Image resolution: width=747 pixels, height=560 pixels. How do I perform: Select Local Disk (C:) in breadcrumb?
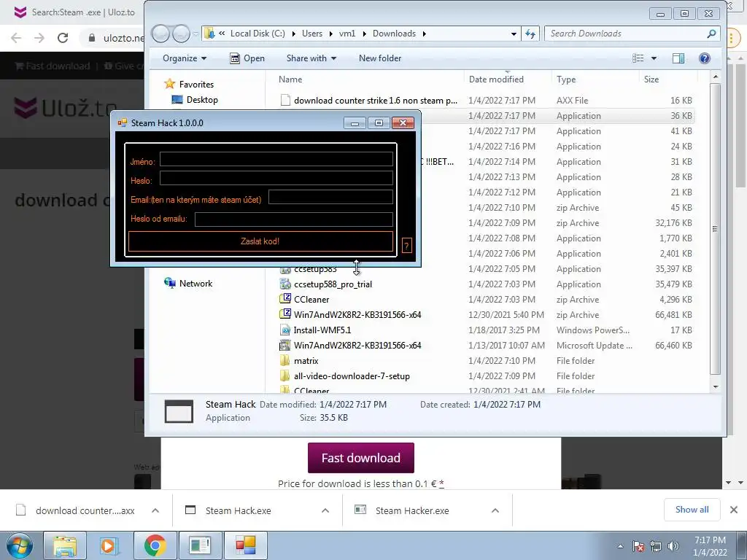click(x=258, y=34)
